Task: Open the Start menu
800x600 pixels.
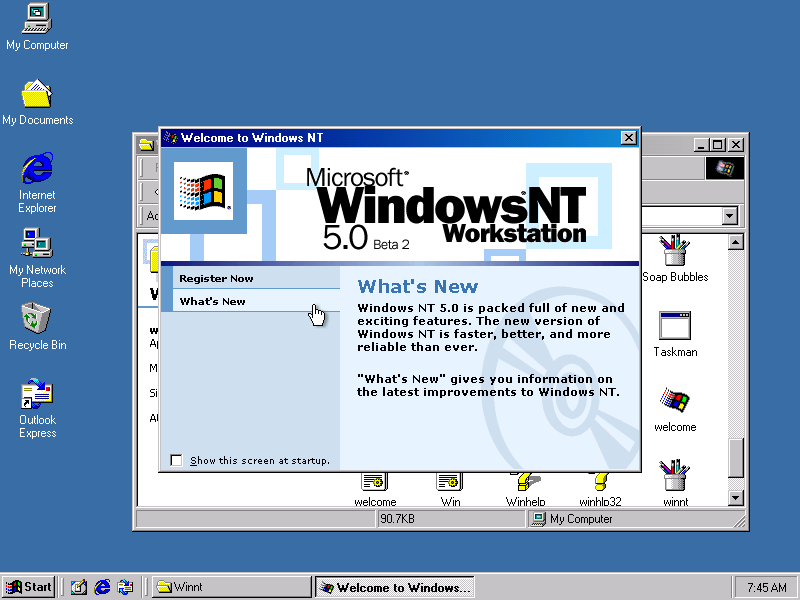Action: tap(29, 587)
